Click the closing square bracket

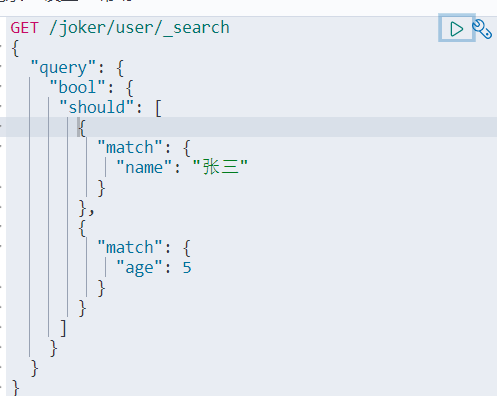63,328
